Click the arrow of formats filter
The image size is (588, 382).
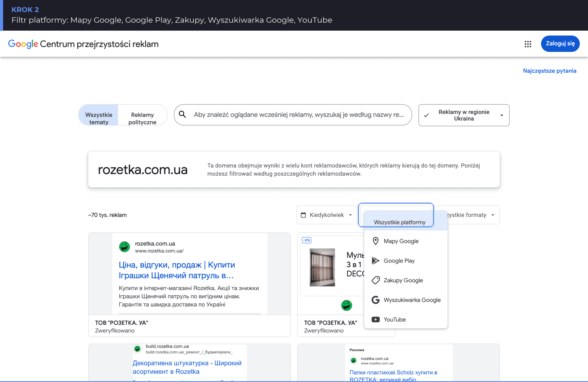click(x=493, y=215)
